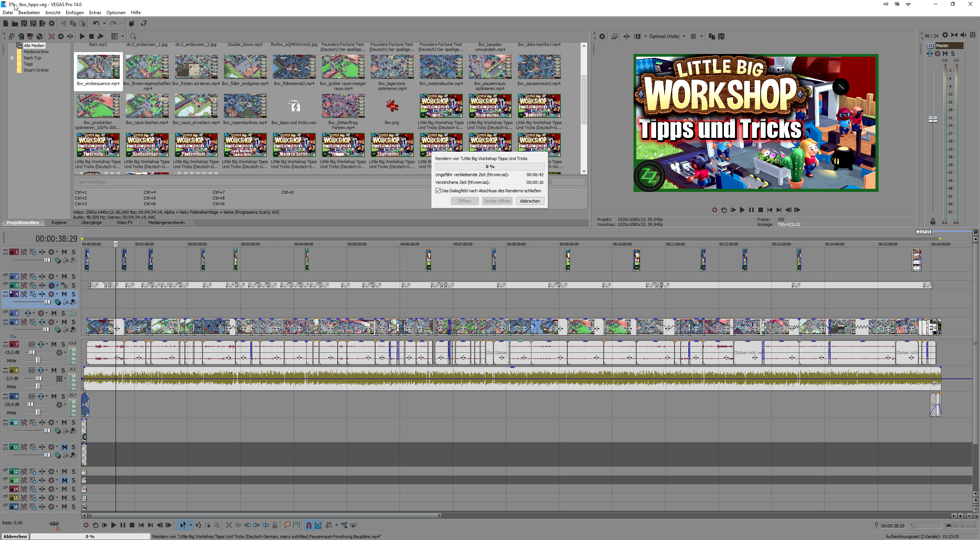This screenshot has height=540, width=980.
Task: Click Abbrechen in the render dialog
Action: 530,201
